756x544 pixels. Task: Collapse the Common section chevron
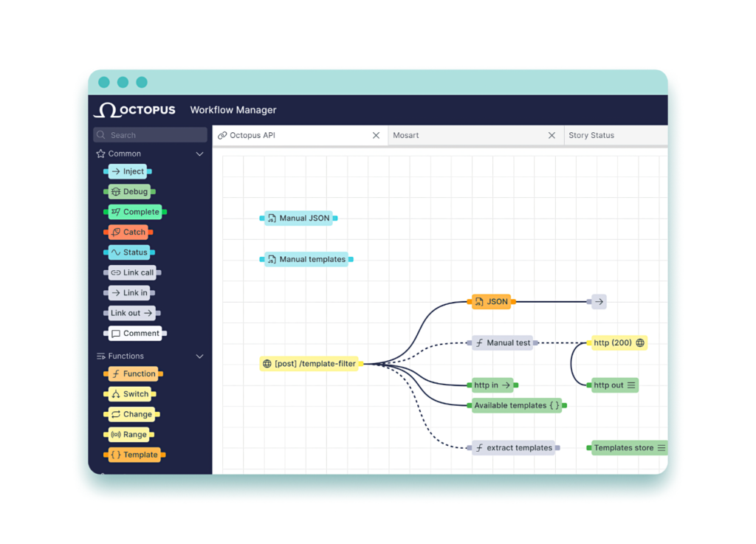[199, 154]
